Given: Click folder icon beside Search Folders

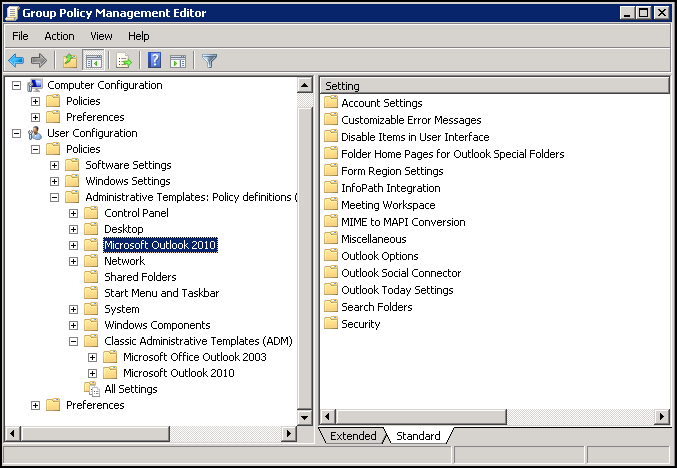Looking at the screenshot, I should pyautogui.click(x=331, y=307).
